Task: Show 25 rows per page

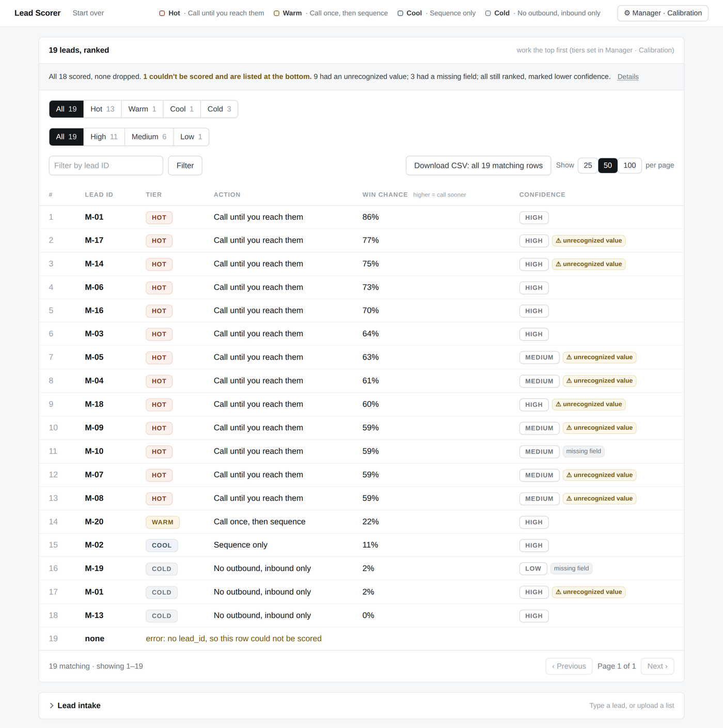Action: [x=588, y=165]
